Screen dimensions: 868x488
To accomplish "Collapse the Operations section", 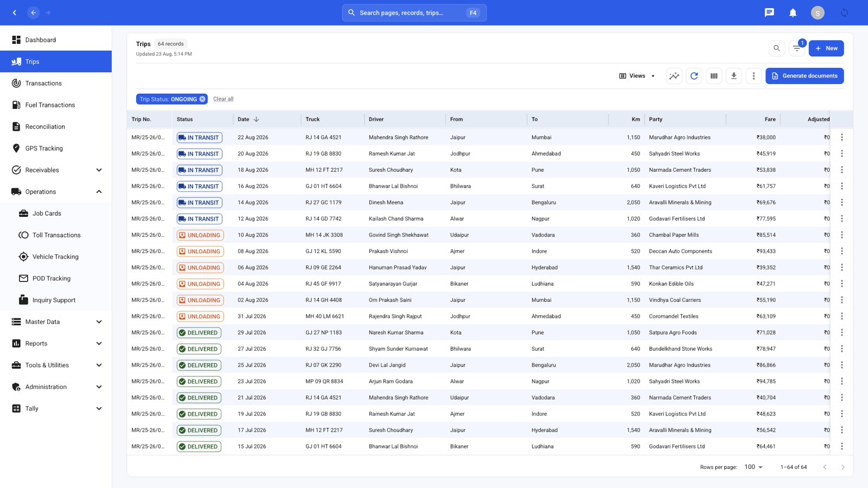I will pos(56,191).
